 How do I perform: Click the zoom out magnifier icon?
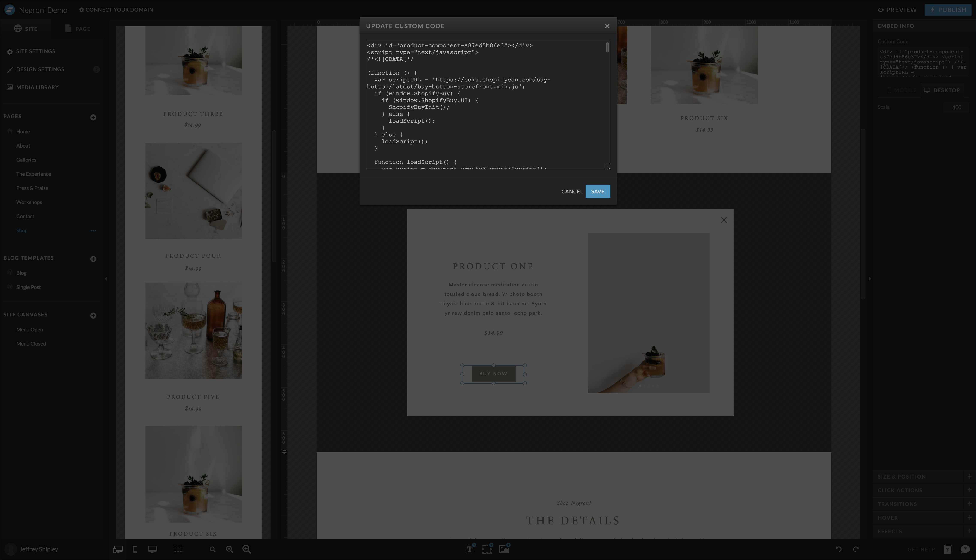(212, 549)
